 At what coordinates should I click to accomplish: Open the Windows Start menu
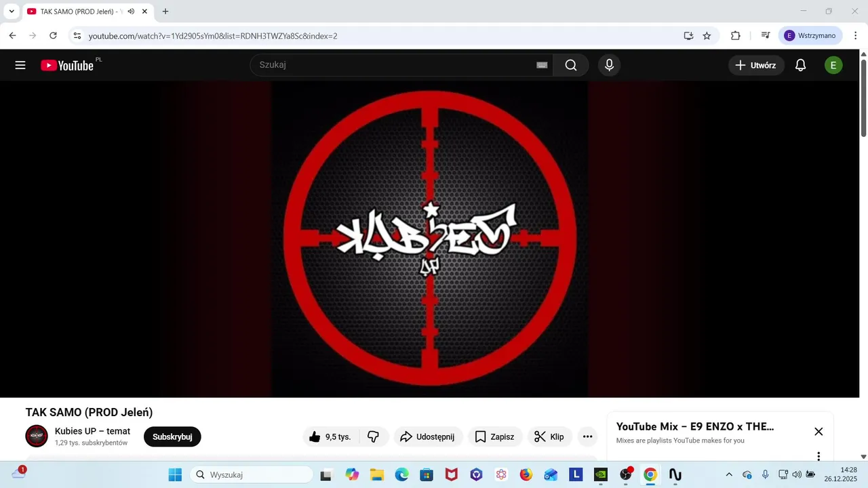pyautogui.click(x=175, y=474)
